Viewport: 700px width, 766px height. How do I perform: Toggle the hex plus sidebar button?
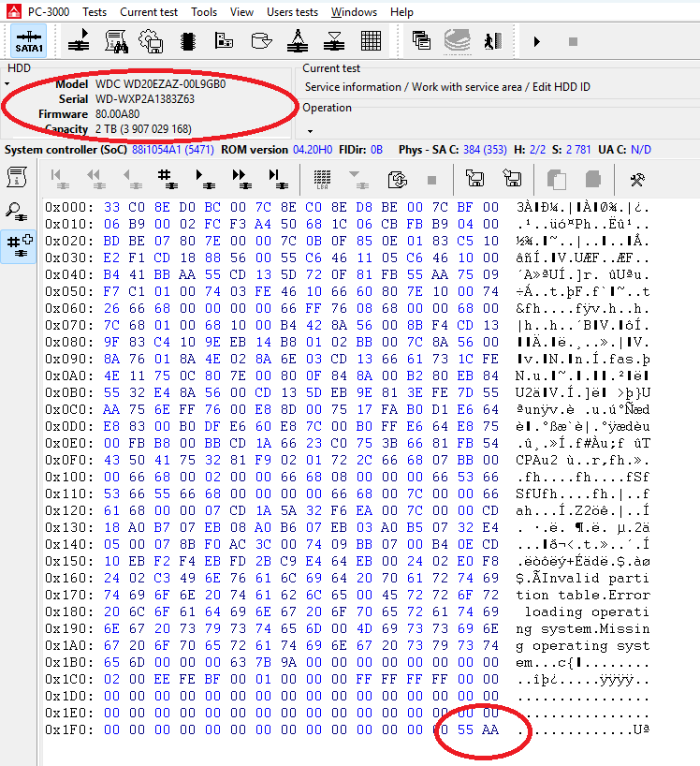(18, 244)
